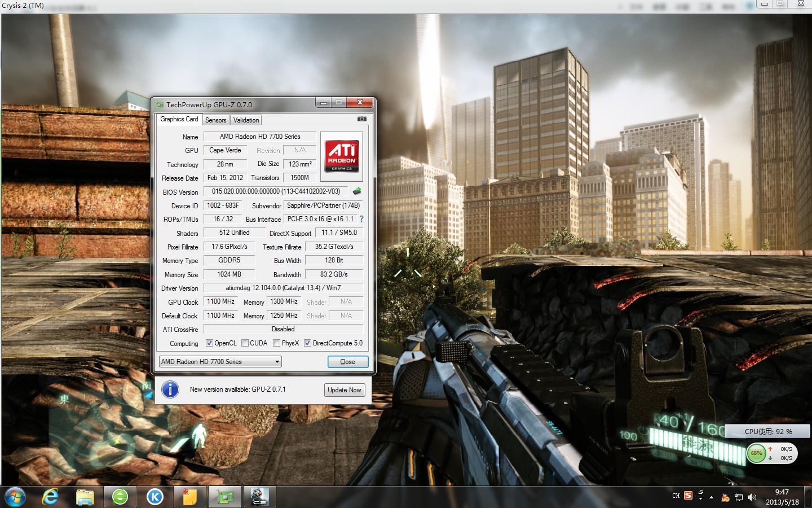Viewport: 812px width, 508px height.
Task: Open the Sticky Notes taskbar icon
Action: click(x=190, y=497)
